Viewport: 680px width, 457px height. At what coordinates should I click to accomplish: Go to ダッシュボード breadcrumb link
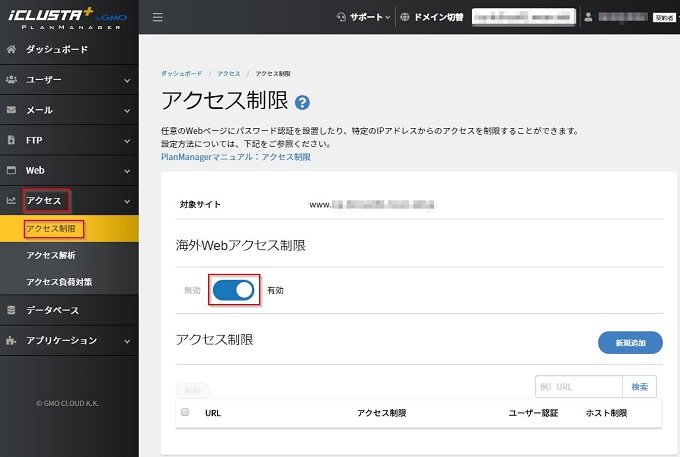coord(181,74)
